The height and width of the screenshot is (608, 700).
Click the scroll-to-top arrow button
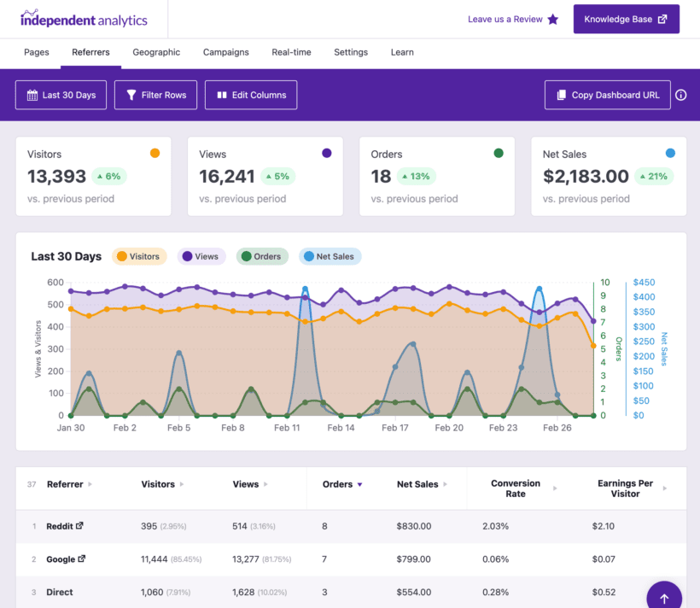click(664, 595)
